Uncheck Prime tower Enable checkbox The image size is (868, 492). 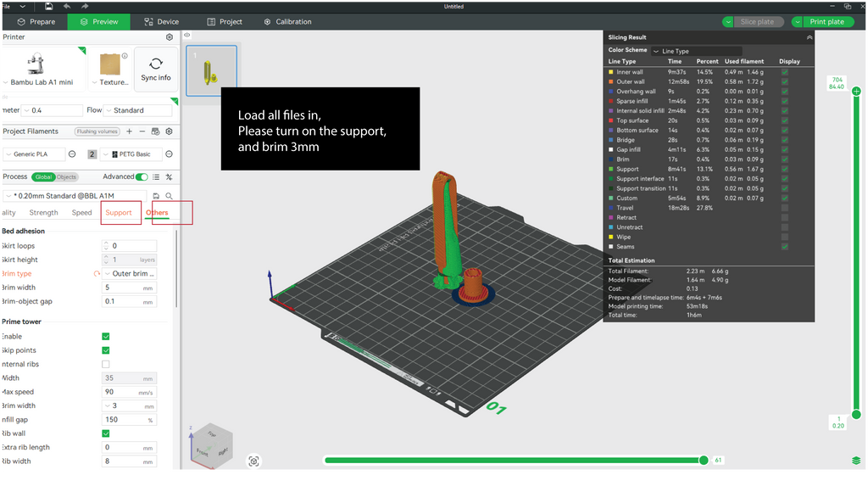[106, 337]
